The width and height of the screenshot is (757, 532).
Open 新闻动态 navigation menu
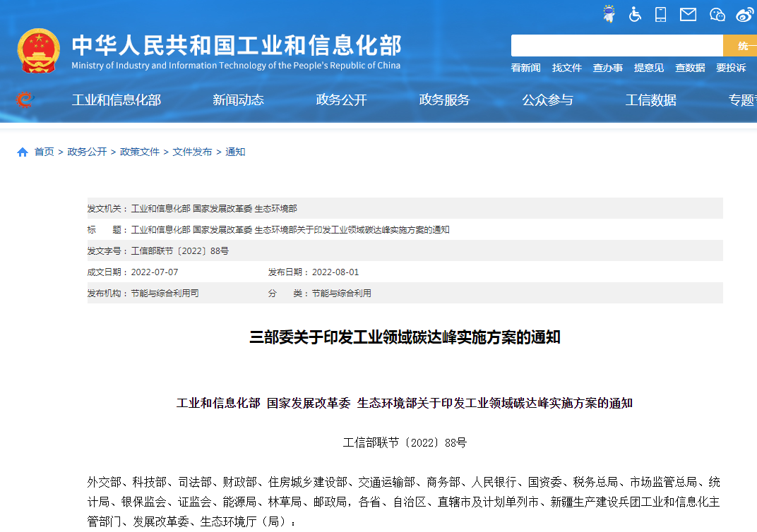pyautogui.click(x=239, y=100)
